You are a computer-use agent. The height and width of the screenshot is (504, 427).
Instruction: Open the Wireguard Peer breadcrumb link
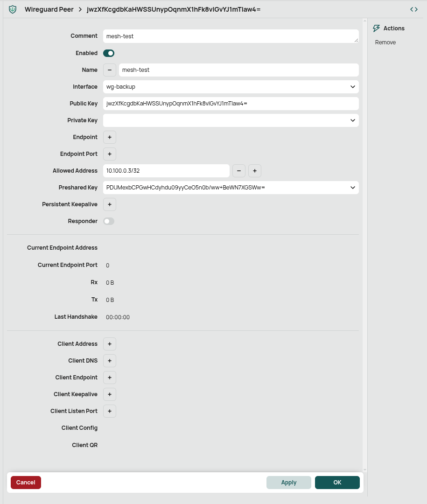49,9
